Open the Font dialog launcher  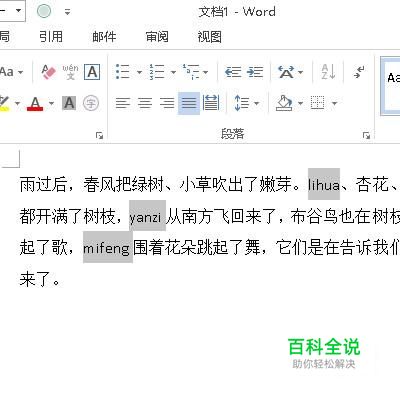click(99, 135)
